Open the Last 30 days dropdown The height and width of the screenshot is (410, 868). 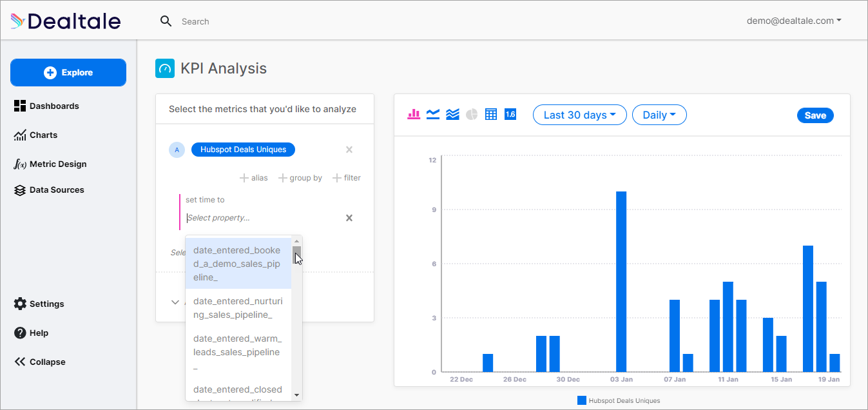pyautogui.click(x=579, y=115)
